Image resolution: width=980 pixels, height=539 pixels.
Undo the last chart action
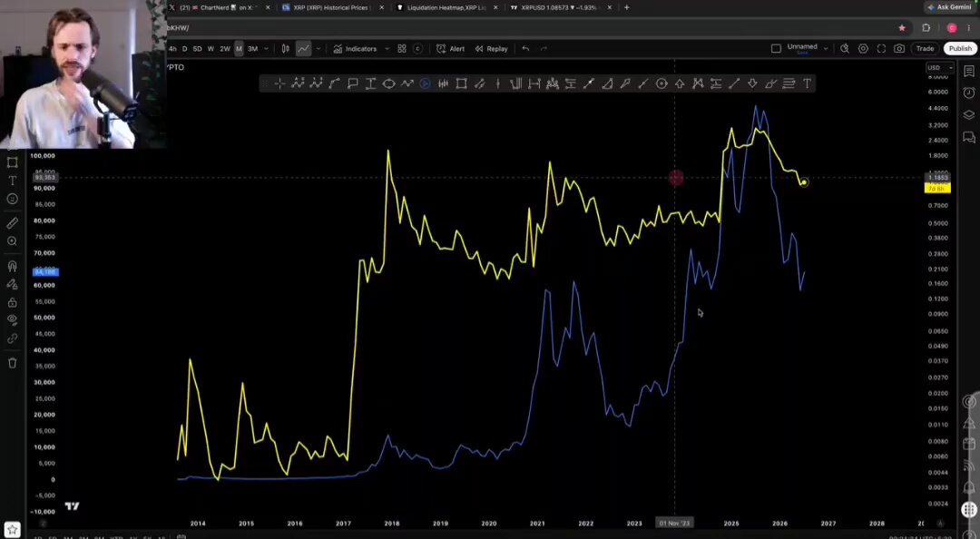[525, 49]
